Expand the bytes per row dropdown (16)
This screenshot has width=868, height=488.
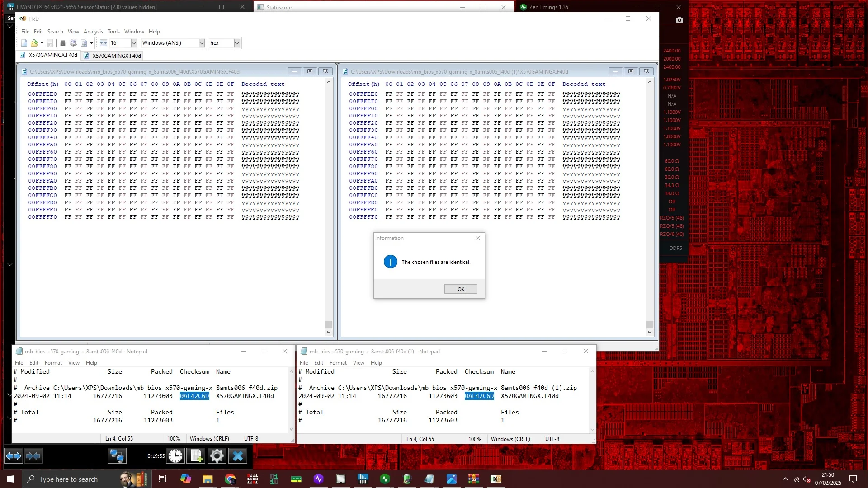[134, 43]
